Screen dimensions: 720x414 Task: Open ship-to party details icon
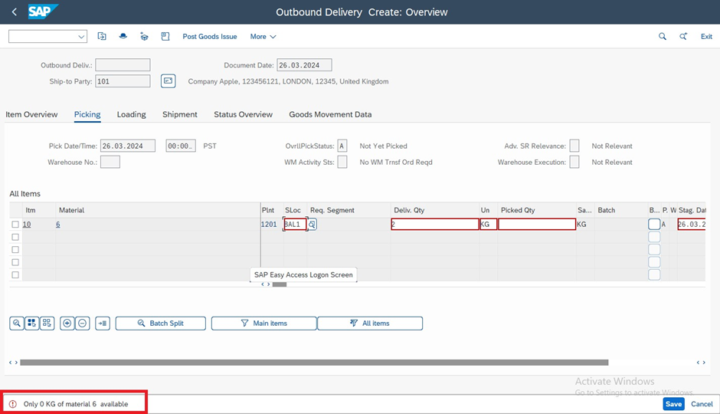(168, 81)
